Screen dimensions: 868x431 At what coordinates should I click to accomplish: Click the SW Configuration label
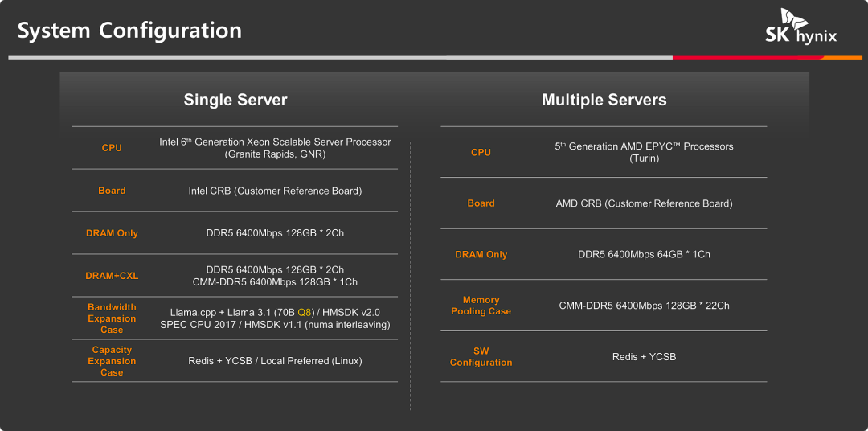(x=481, y=357)
